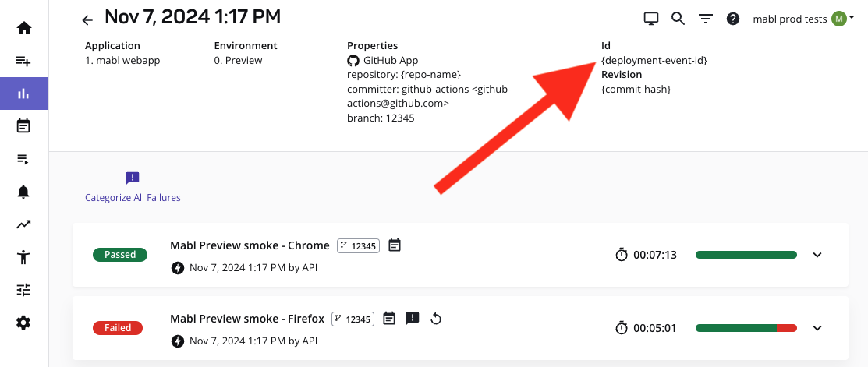
Task: Open the filter icon in the header
Action: 705,19
